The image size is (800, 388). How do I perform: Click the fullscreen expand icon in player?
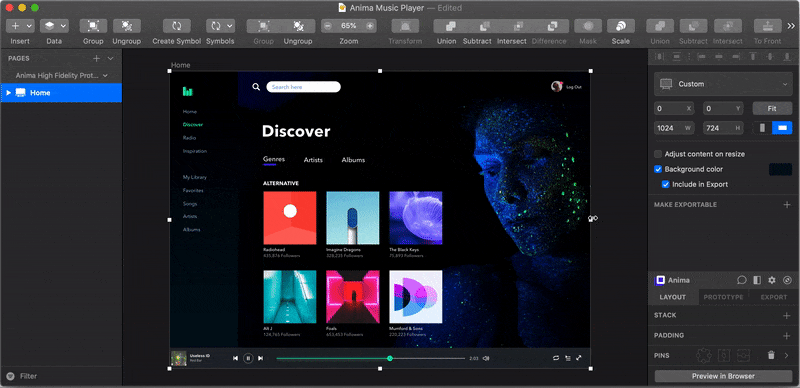(579, 358)
